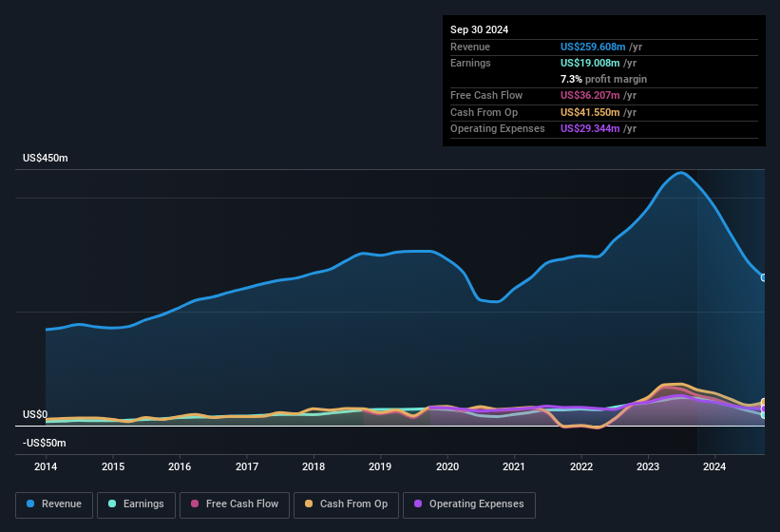
Task: Click the Cash From Op label in tooltip
Action: click(x=484, y=112)
